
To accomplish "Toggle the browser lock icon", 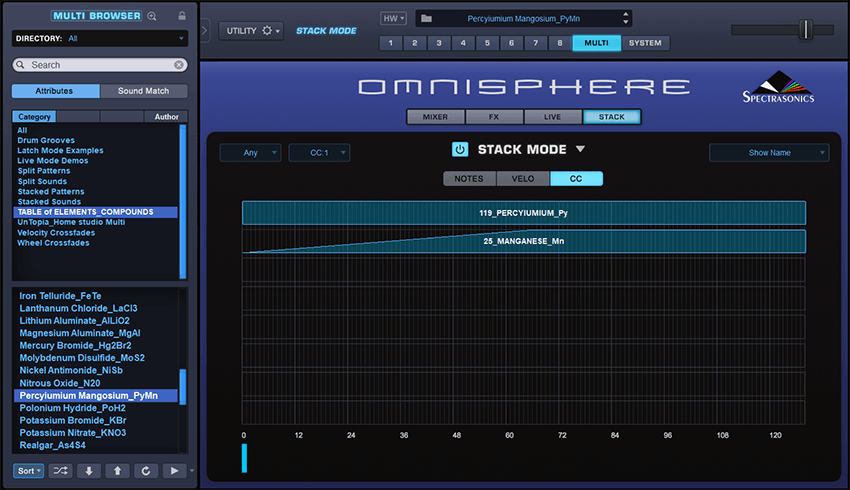I will point(182,16).
